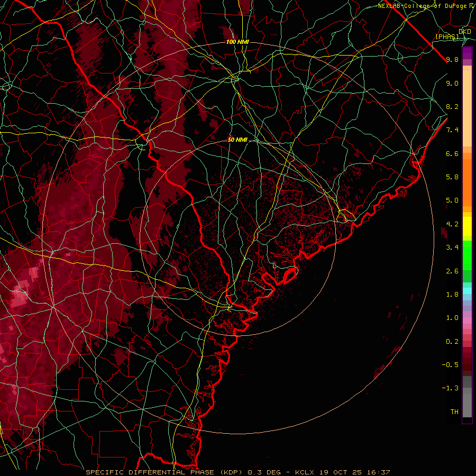Image resolution: width=476 pixels, height=476 pixels.
Task: Click the 7.4 value on the color scale
Action: click(452, 130)
